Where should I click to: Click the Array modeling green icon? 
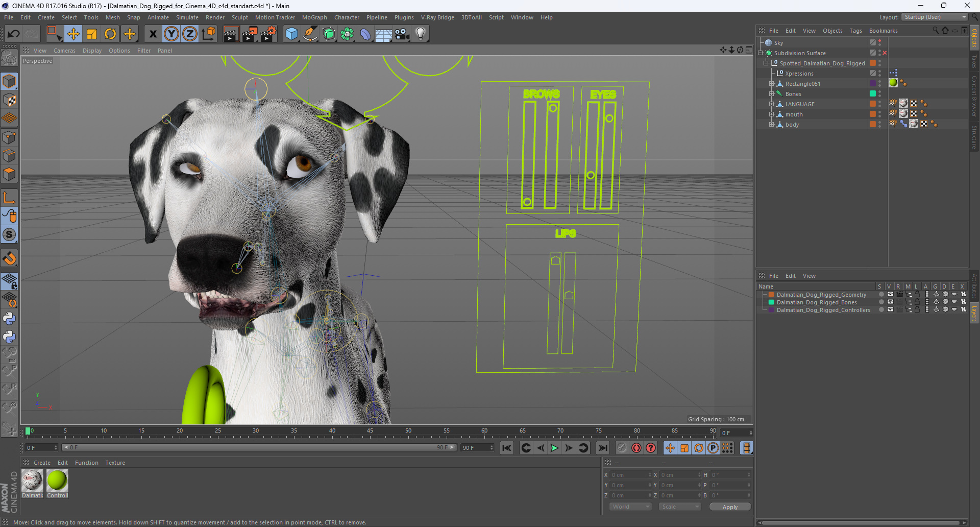pyautogui.click(x=347, y=34)
